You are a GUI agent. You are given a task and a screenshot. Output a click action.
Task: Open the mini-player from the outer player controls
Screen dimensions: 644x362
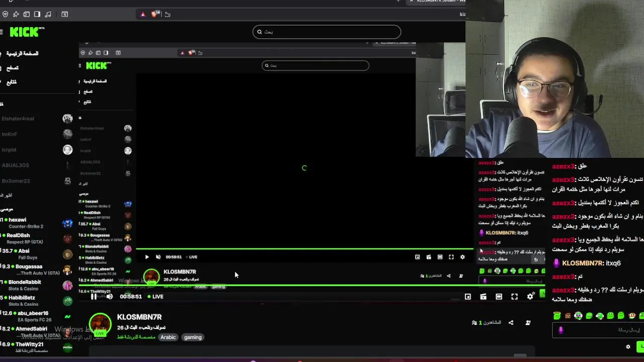coord(467,297)
